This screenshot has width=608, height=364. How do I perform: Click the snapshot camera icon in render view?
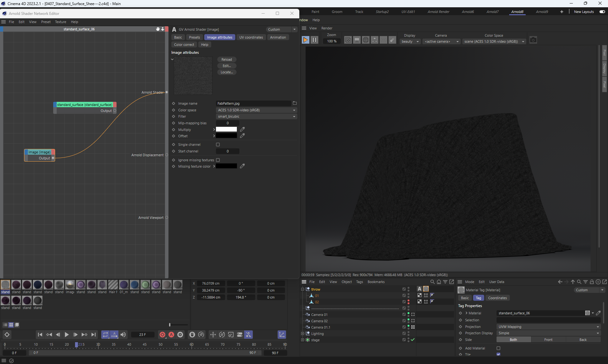(x=533, y=40)
